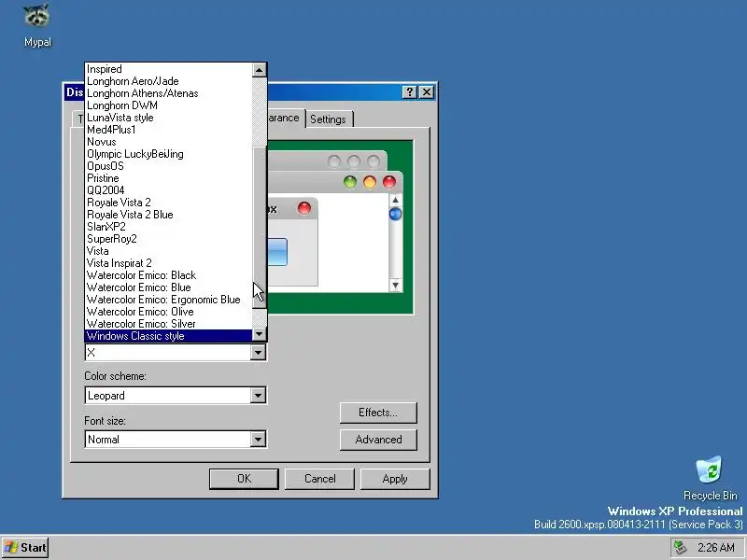Choose Watercolor Emico: Blue

click(169, 287)
